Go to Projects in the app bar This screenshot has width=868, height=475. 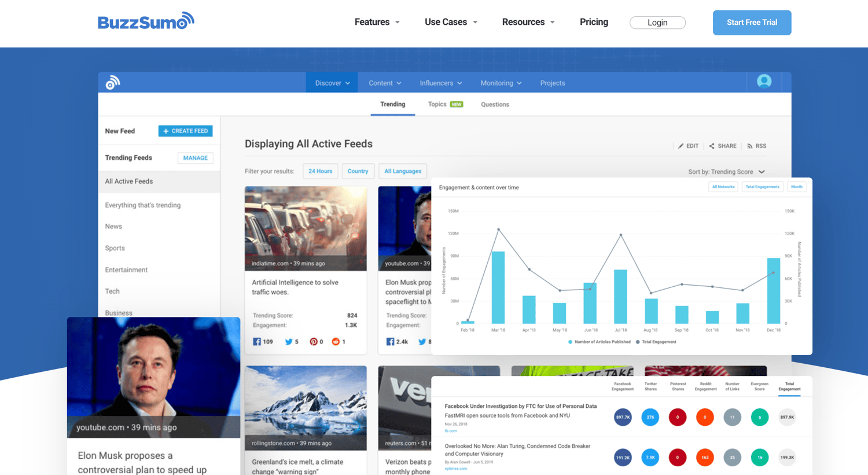pyautogui.click(x=553, y=83)
